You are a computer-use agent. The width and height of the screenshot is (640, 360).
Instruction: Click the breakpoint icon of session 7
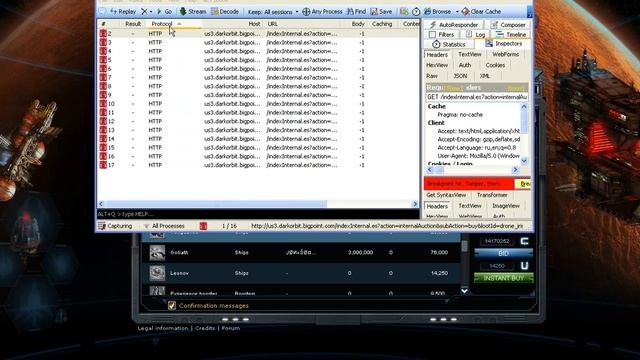103,78
